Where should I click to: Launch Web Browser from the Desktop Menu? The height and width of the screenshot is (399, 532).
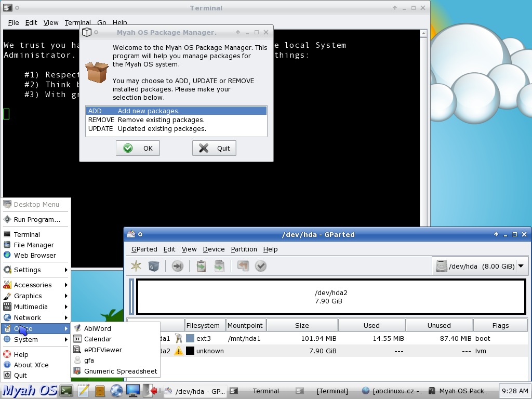click(36, 255)
